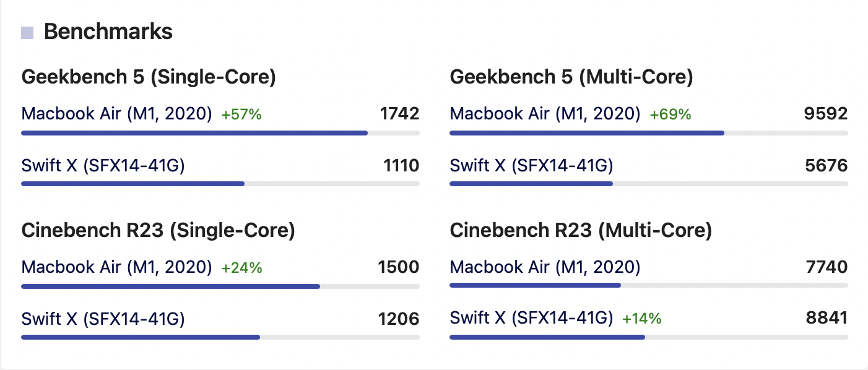Click the Macbook Air 1500 score progress bar

(220, 286)
